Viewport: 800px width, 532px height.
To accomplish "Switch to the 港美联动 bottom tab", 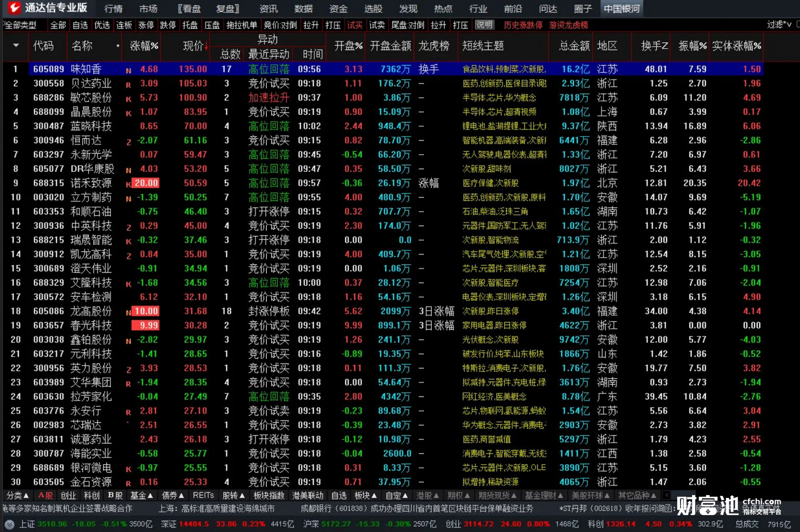I will click(x=308, y=496).
